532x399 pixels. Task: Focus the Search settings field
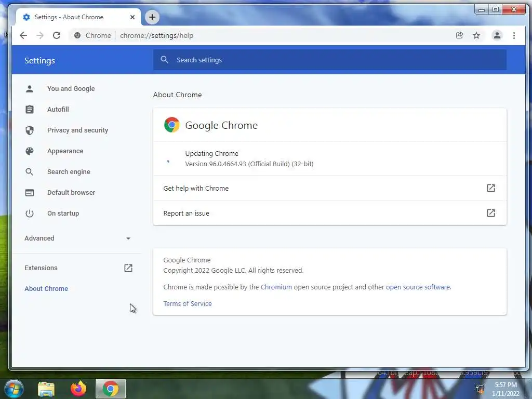[x=330, y=60]
